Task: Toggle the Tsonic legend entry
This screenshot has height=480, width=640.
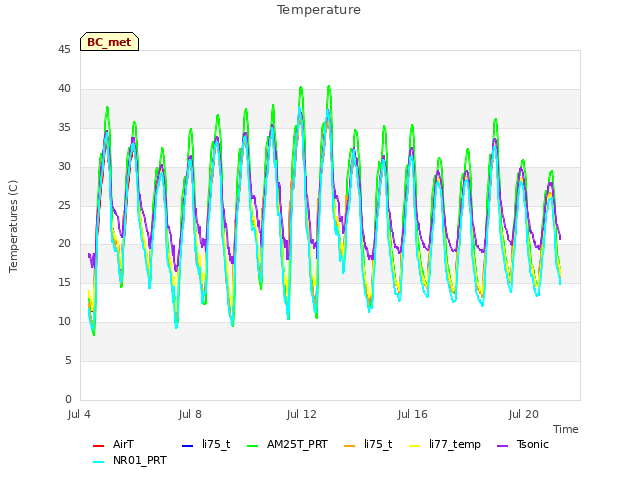Action: pyautogui.click(x=533, y=444)
